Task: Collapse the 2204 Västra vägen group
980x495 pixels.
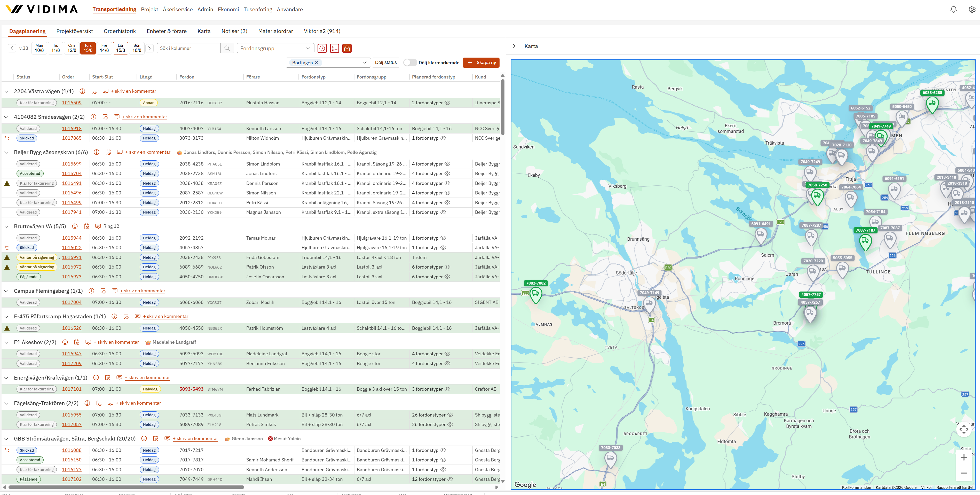Action: point(6,92)
